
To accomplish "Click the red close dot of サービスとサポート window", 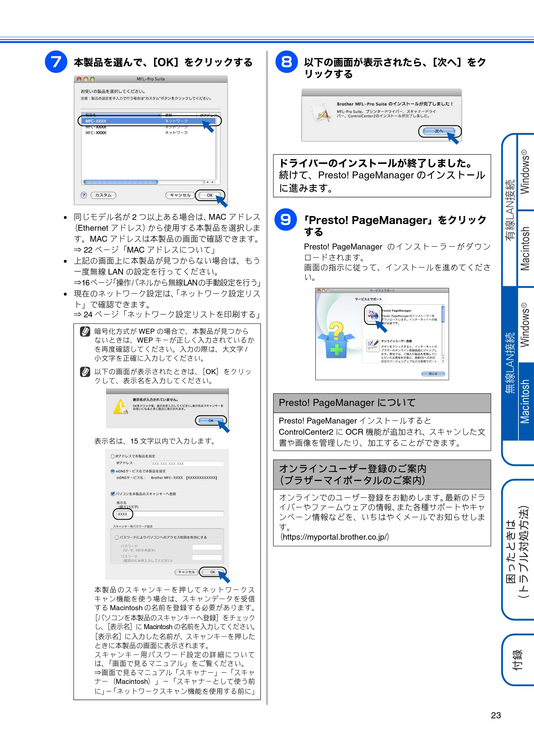I will 319,291.
